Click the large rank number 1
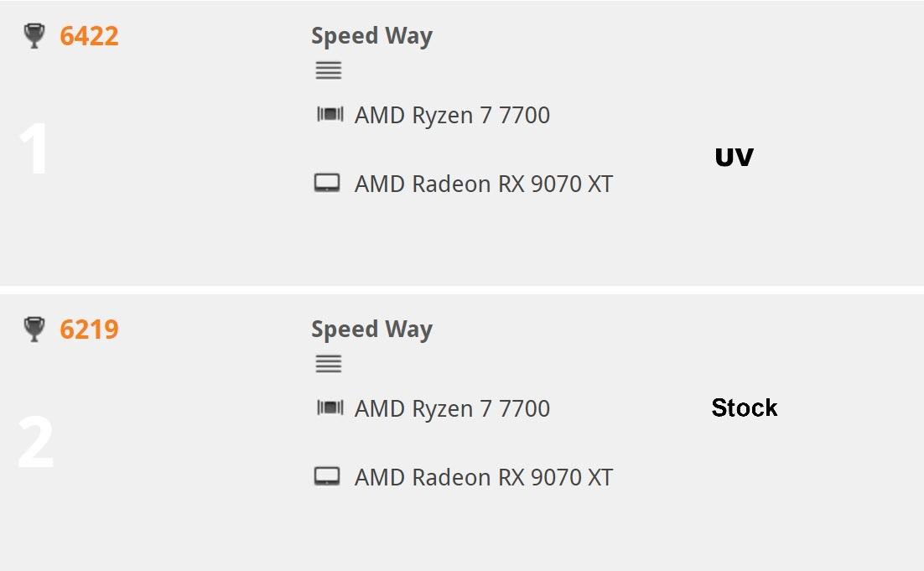This screenshot has width=924, height=571. pos(34,149)
